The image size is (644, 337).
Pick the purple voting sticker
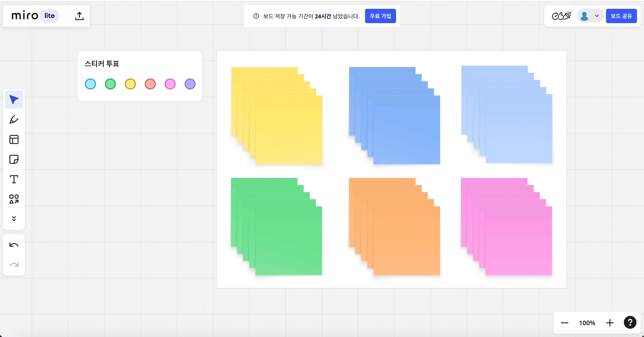pos(190,84)
